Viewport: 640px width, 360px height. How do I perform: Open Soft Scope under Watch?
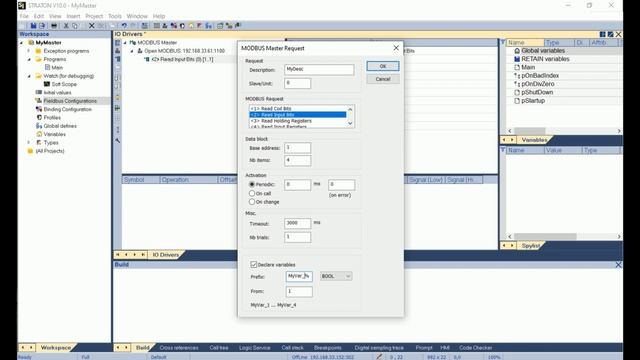pos(64,84)
